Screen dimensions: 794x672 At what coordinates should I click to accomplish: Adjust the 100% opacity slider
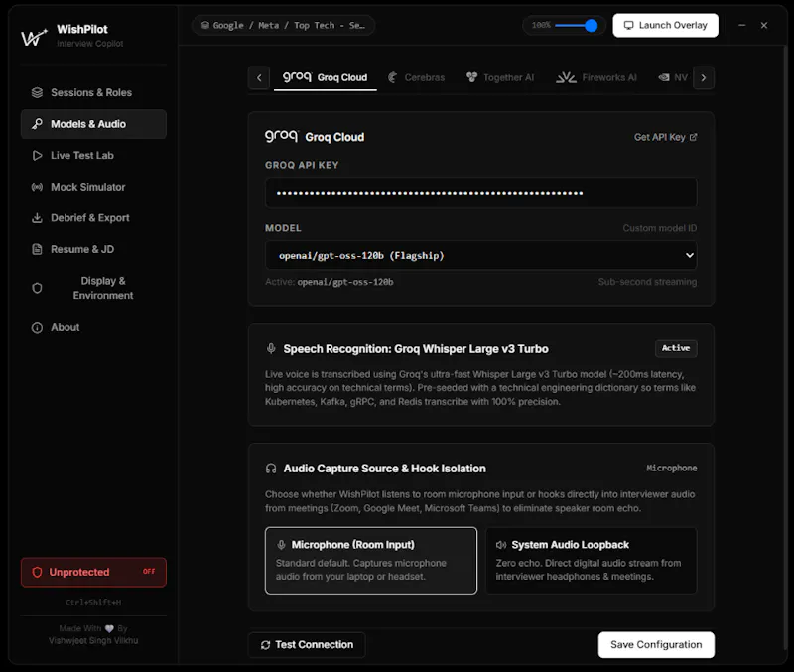click(x=577, y=26)
